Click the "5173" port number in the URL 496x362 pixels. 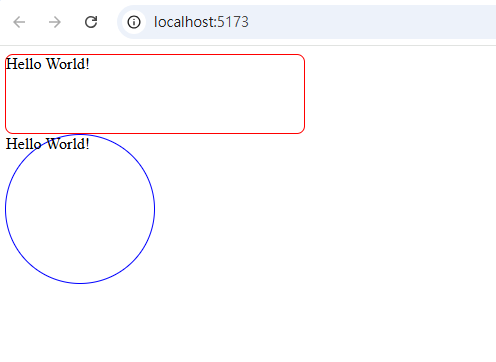[x=233, y=22]
